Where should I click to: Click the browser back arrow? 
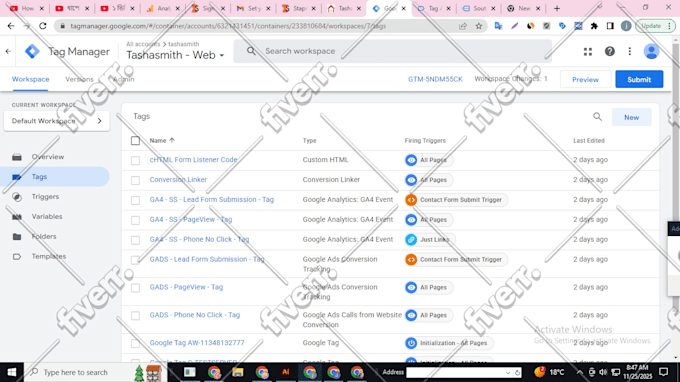[11, 26]
